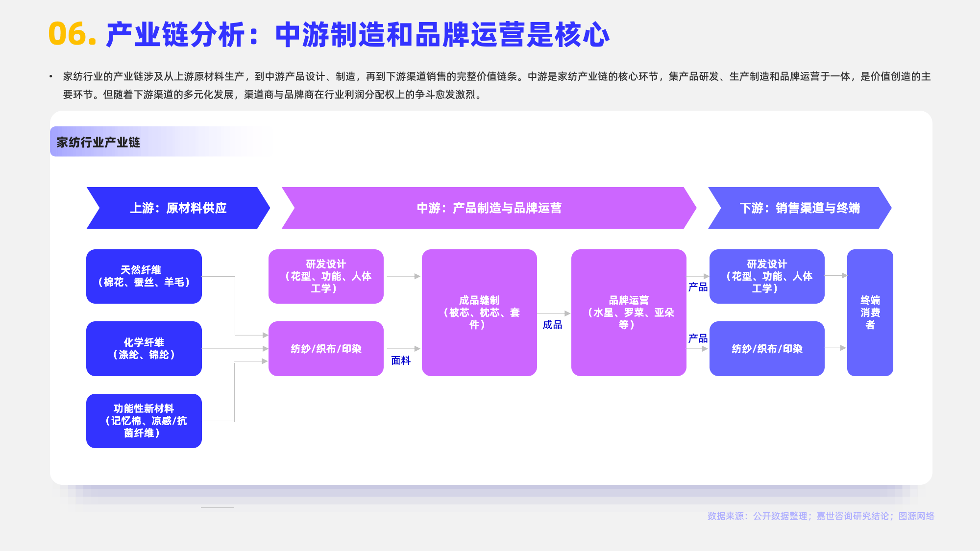Click the 上游：原材料供应 arrow banner
This screenshot has height=551, width=980.
[178, 208]
